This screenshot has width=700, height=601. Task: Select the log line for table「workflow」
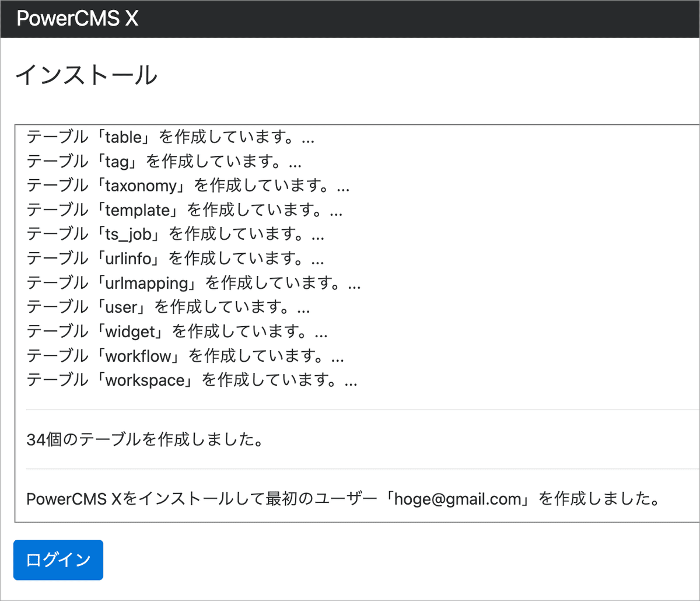pyautogui.click(x=185, y=355)
